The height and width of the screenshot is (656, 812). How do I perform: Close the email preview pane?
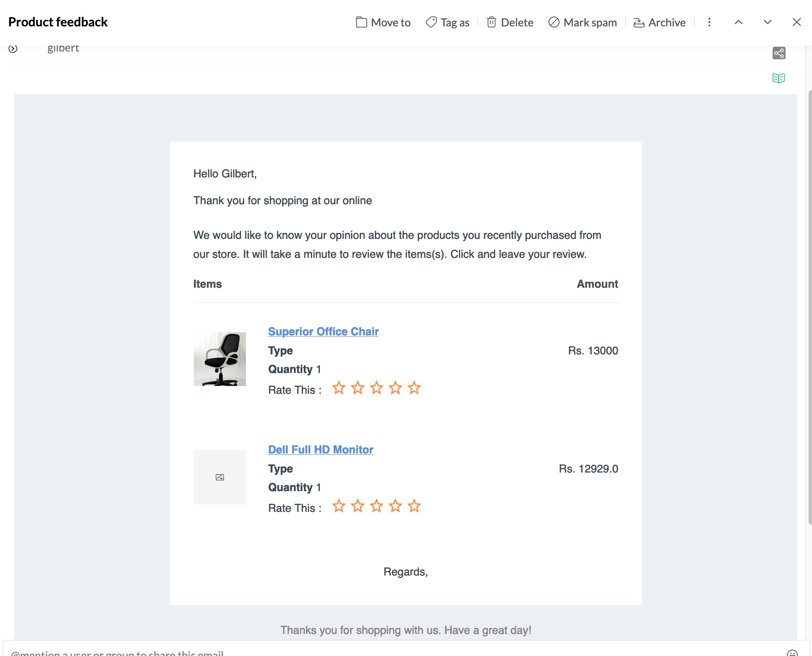(x=796, y=23)
